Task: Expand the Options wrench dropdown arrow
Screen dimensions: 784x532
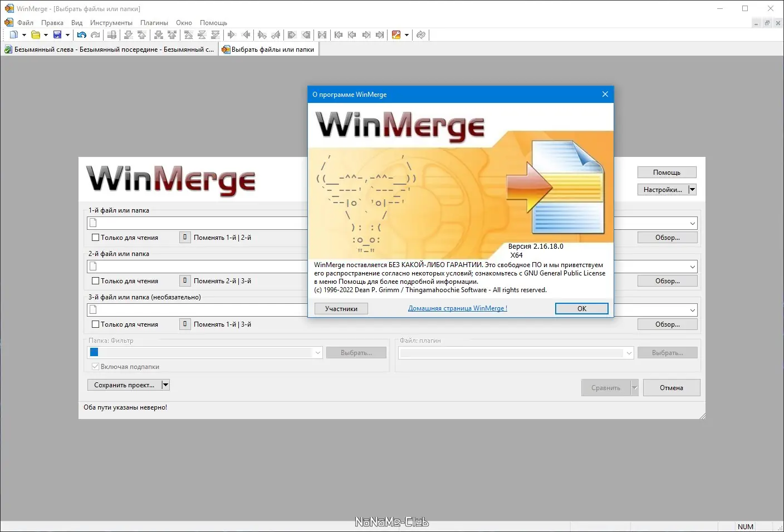Action: pos(406,35)
